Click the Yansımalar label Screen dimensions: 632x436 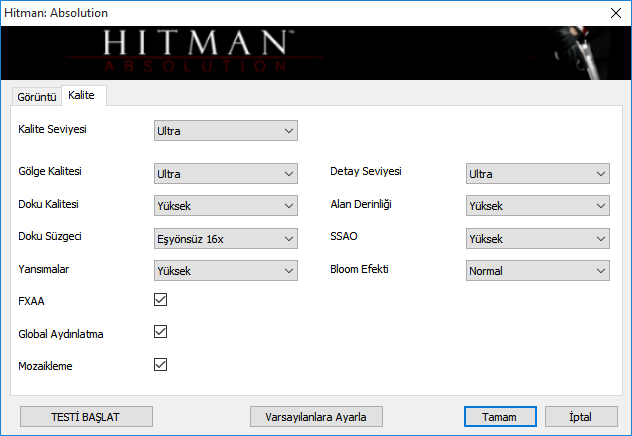point(44,269)
